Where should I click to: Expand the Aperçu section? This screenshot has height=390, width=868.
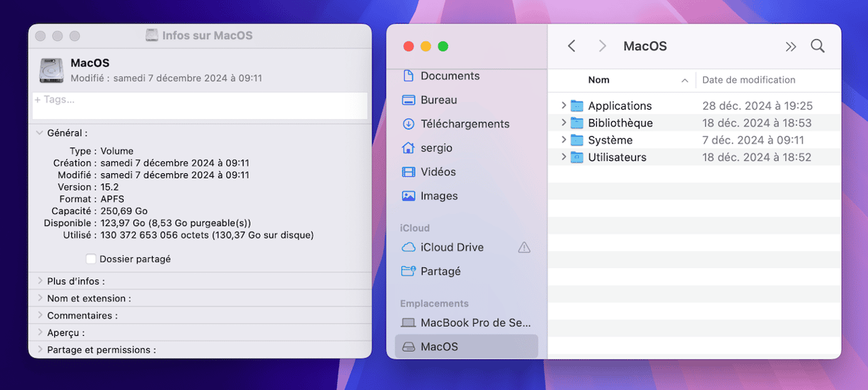click(x=40, y=332)
